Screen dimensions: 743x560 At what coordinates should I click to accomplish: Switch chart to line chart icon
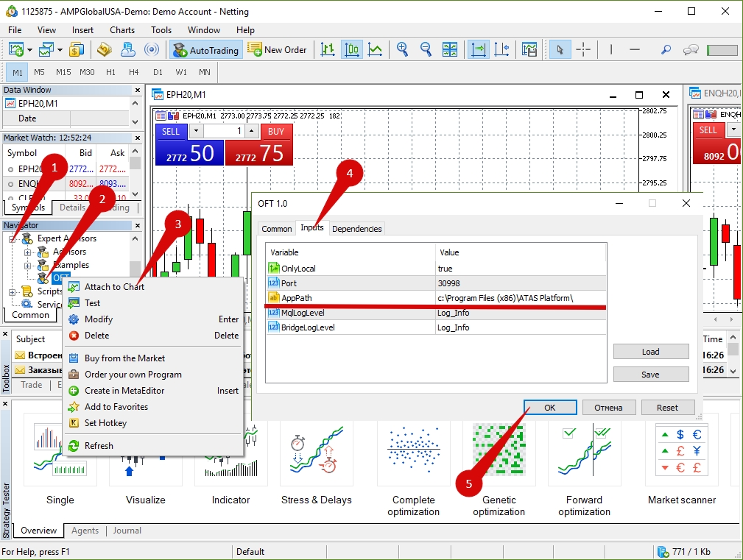tap(376, 49)
